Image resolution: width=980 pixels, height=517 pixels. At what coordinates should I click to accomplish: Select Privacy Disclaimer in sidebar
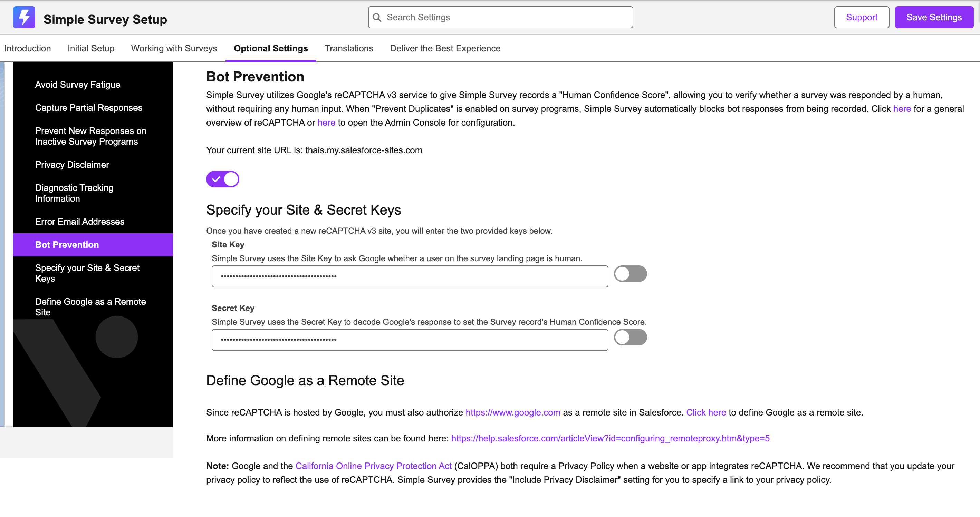click(72, 165)
